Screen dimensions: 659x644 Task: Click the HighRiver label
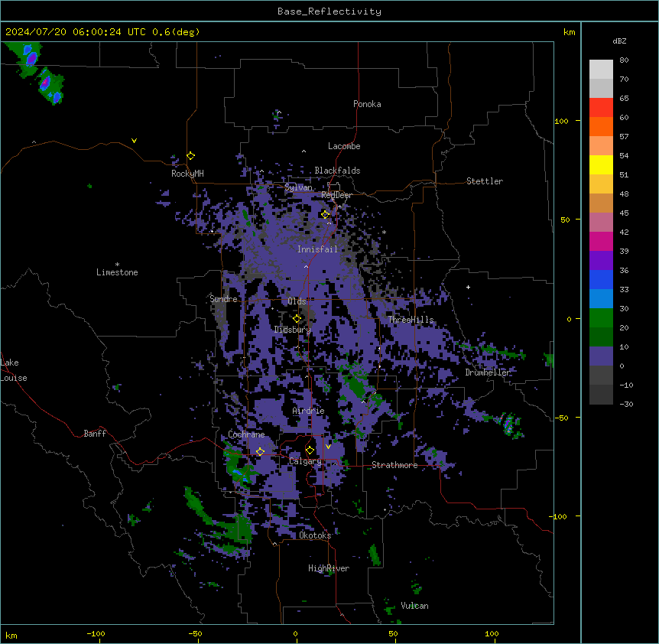click(329, 568)
